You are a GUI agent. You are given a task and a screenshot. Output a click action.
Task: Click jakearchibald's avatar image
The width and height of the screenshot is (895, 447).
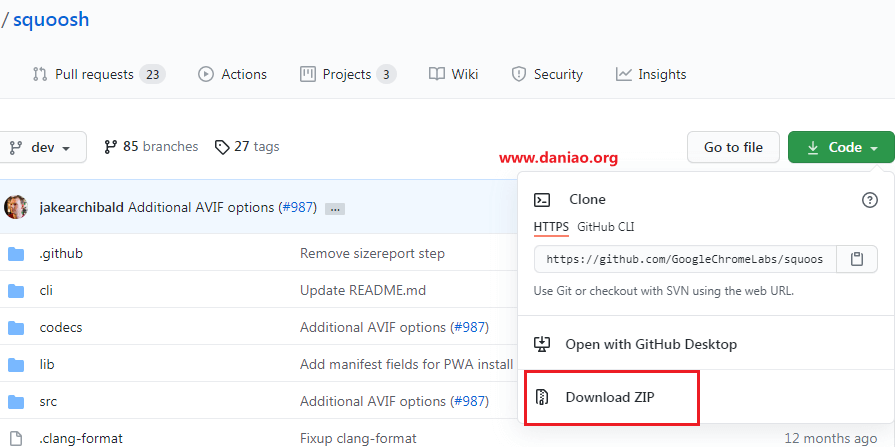[x=16, y=207]
